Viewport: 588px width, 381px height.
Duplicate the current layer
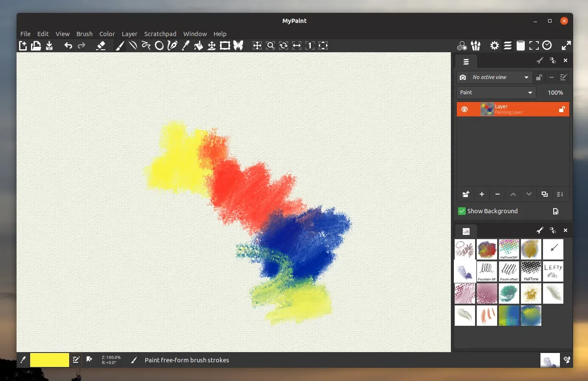(545, 194)
